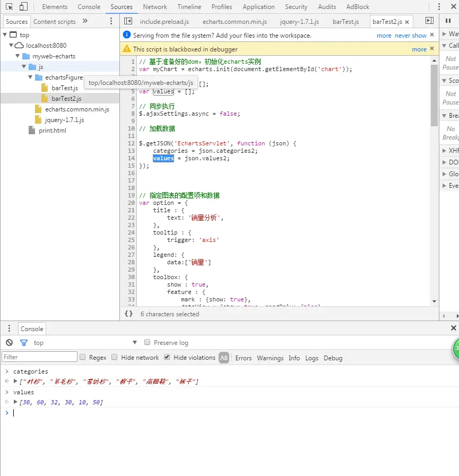
Task: Click 'more' link in workspace banner
Action: (x=384, y=36)
